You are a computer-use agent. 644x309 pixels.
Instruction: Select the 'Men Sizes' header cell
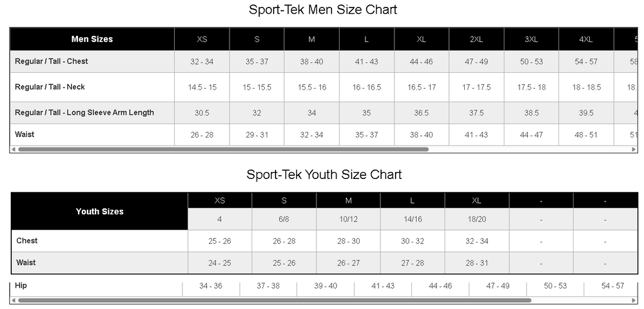pyautogui.click(x=92, y=39)
